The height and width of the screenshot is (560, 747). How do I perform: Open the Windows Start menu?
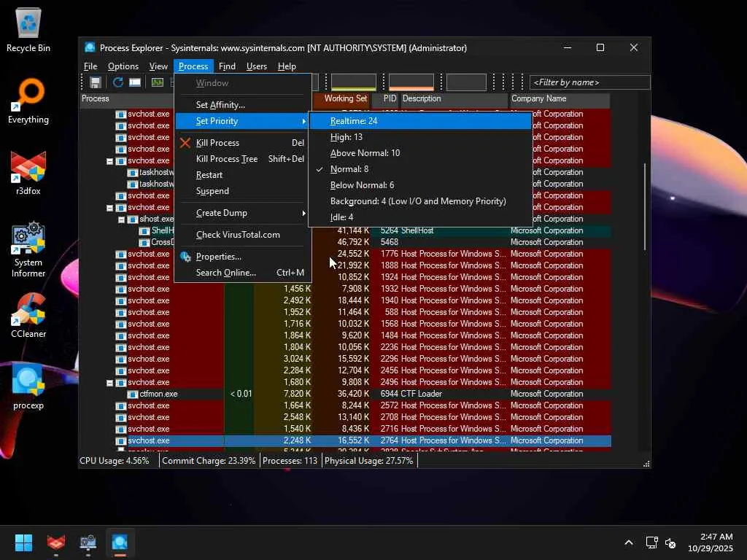(23, 542)
